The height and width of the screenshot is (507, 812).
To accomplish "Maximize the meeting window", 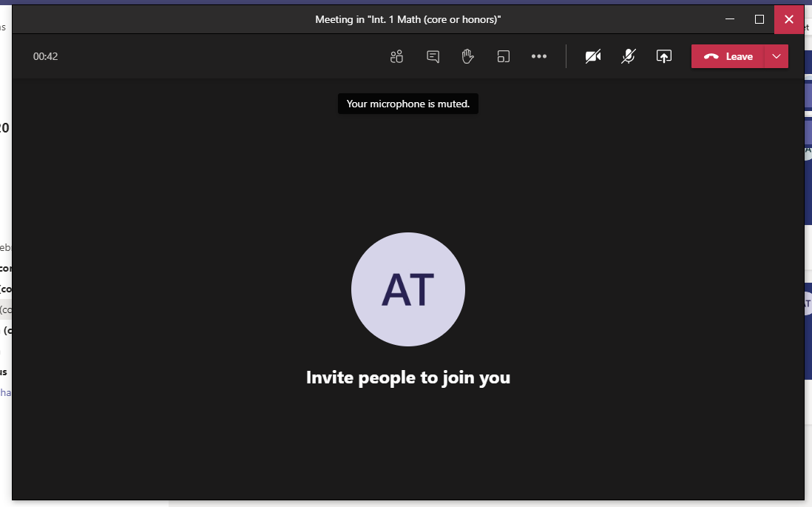I will click(x=759, y=20).
